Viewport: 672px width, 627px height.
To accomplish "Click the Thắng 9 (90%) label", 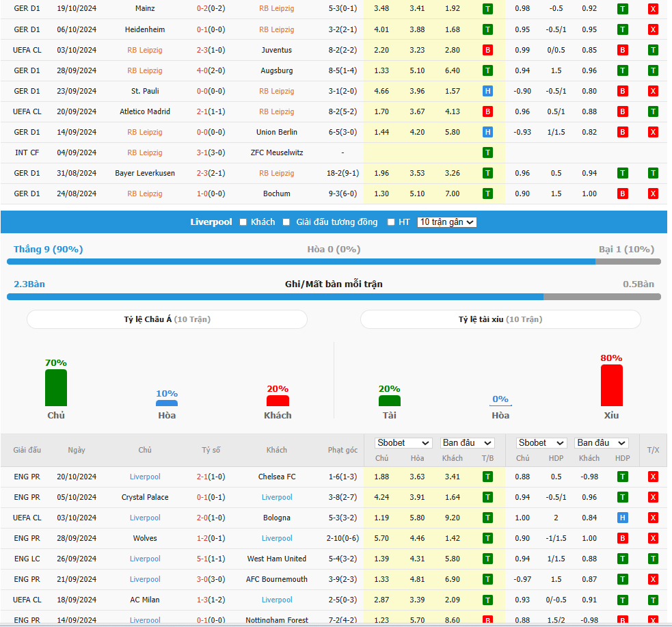I will click(48, 250).
